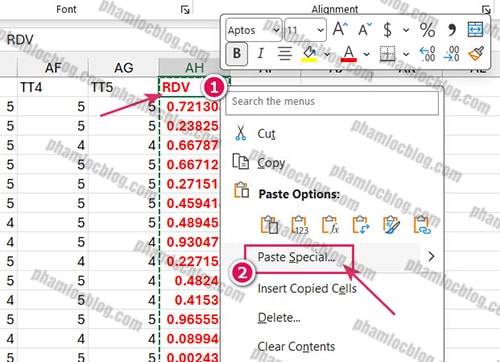
Task: Click cell value 0.23825
Action: (x=193, y=126)
